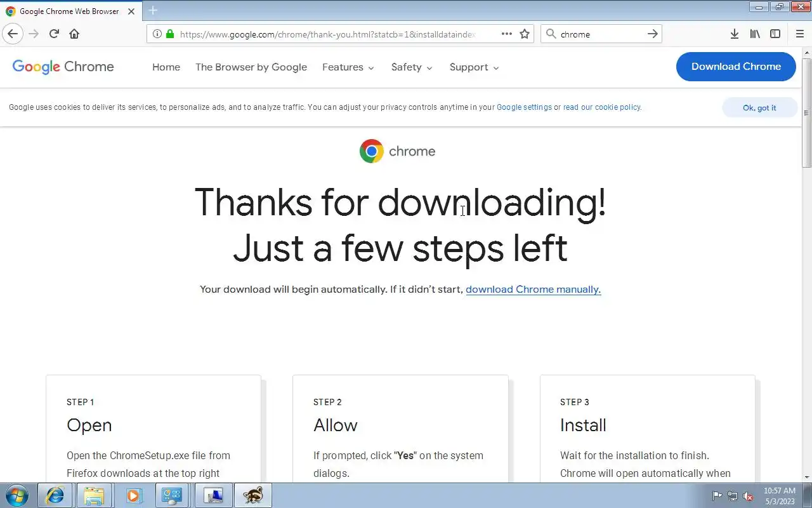This screenshot has height=508, width=812.
Task: Open the Windows Start menu
Action: pos(16,495)
